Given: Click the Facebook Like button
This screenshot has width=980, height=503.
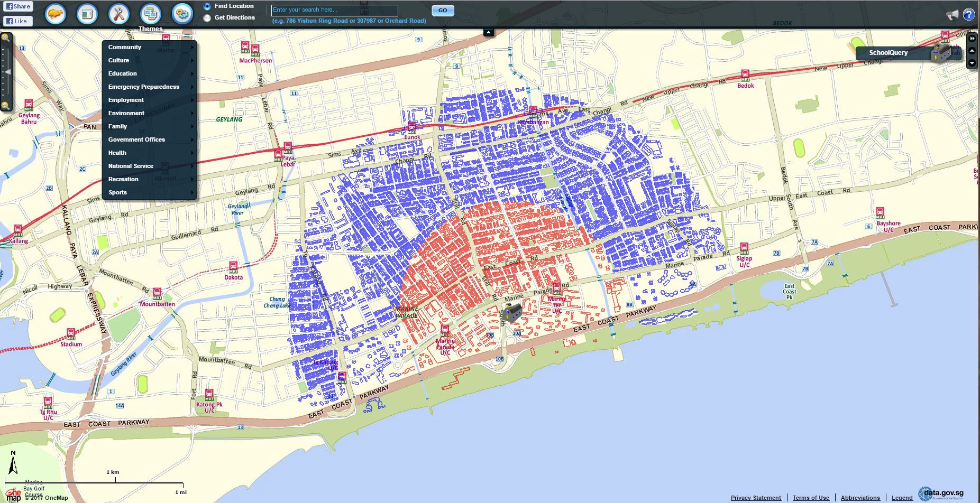Looking at the screenshot, I should [18, 21].
